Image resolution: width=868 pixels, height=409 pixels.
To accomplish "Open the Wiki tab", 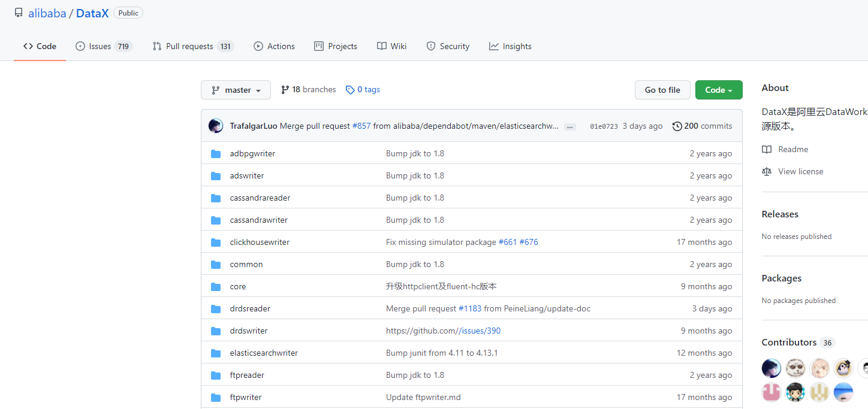I will click(x=392, y=46).
